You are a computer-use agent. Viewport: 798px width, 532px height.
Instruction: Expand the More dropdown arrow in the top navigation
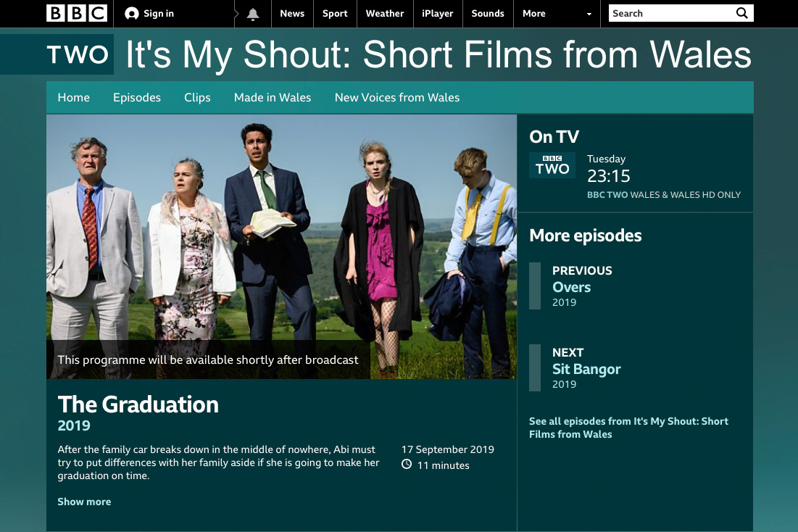click(x=589, y=14)
